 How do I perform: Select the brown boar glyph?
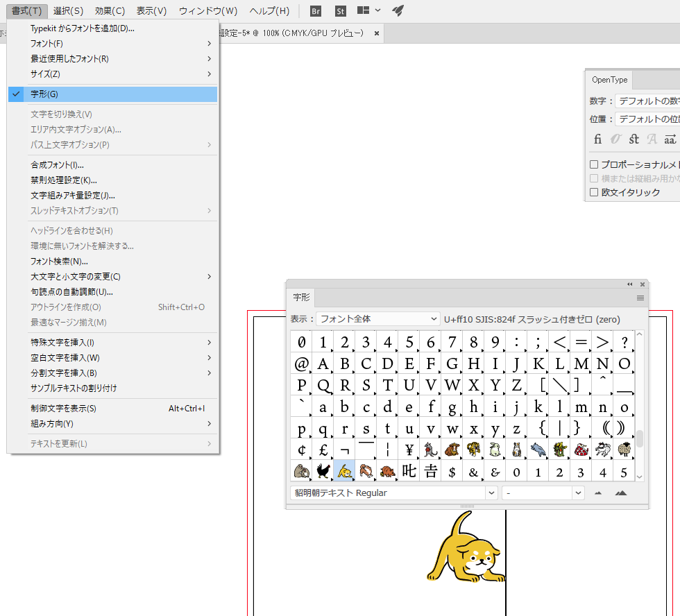pyautogui.click(x=387, y=471)
